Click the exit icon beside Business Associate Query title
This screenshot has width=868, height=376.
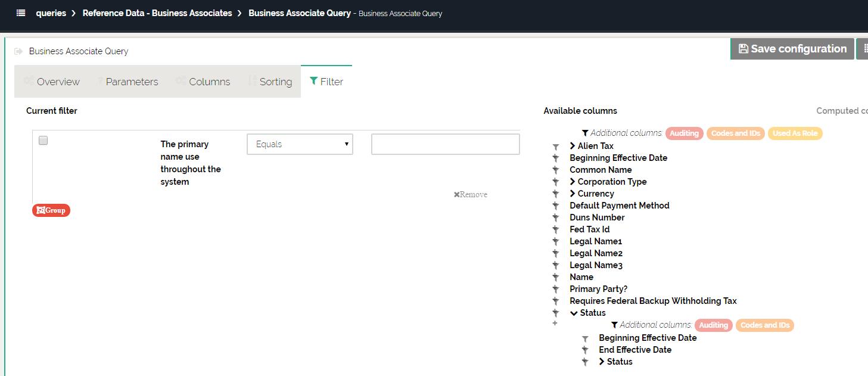coord(18,51)
